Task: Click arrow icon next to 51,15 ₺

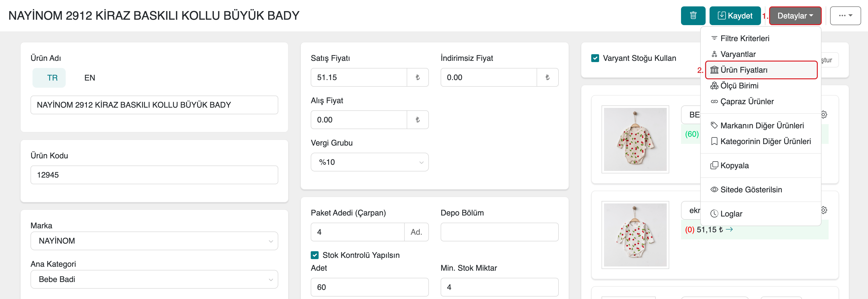Action: tap(729, 230)
